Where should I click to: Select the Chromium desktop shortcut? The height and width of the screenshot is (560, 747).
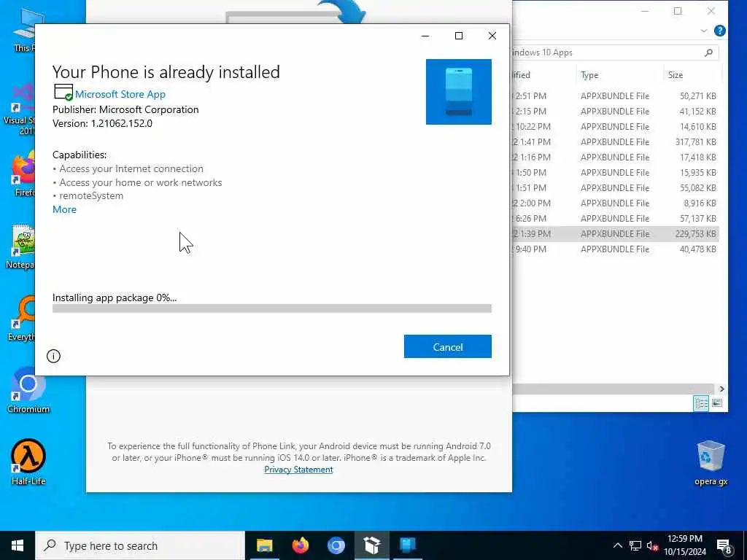(x=28, y=390)
